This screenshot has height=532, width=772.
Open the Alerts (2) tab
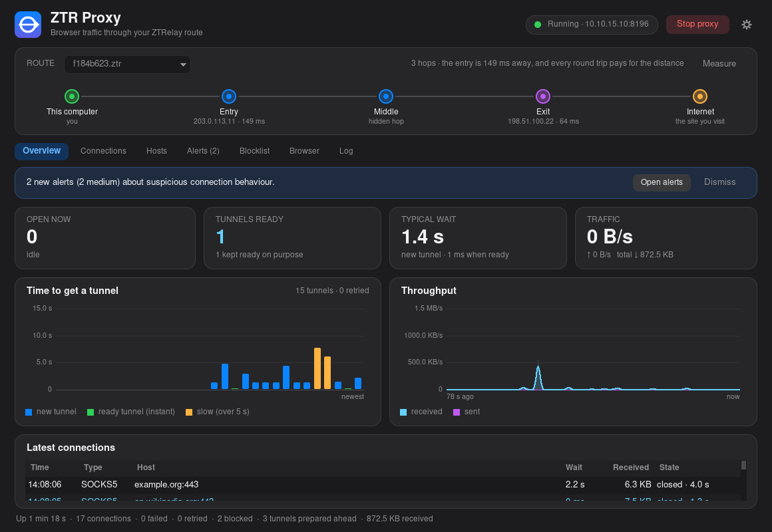click(203, 151)
